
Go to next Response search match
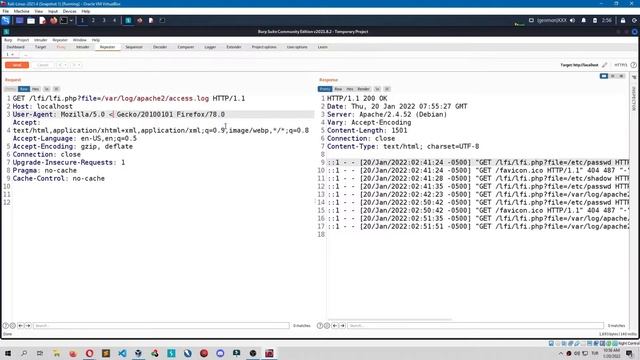[342, 326]
